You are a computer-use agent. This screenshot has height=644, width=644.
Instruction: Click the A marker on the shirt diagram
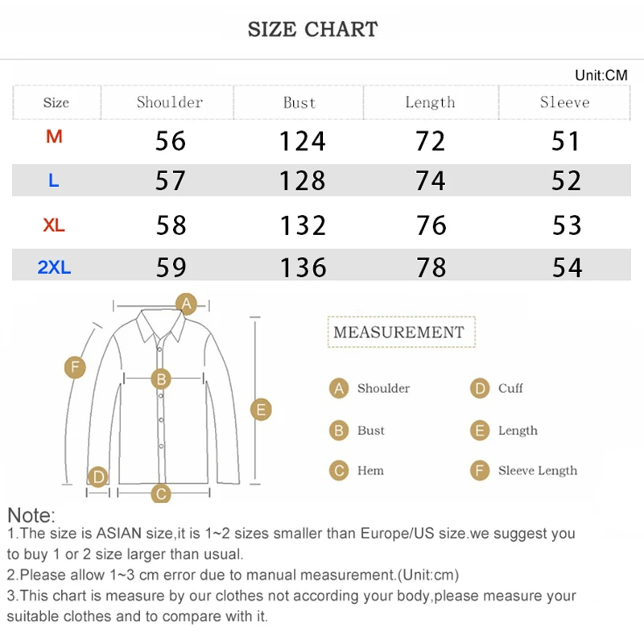187,303
